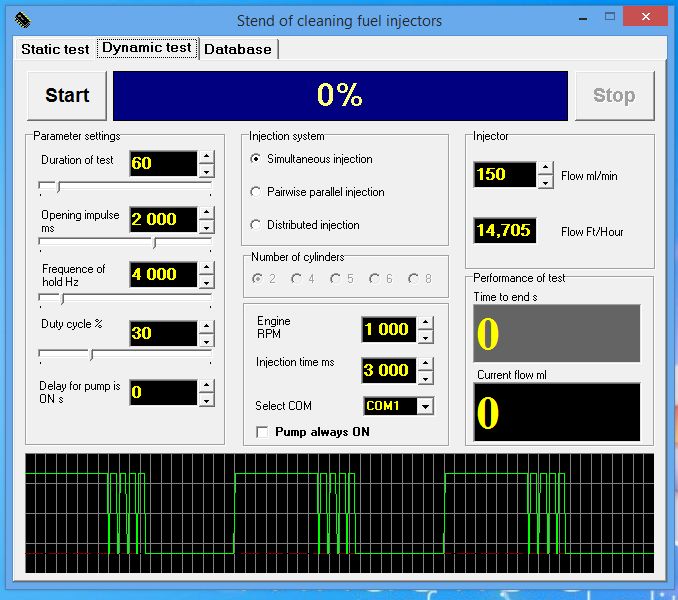Decrease Opening impulse ms with down arrow

[x=206, y=225]
